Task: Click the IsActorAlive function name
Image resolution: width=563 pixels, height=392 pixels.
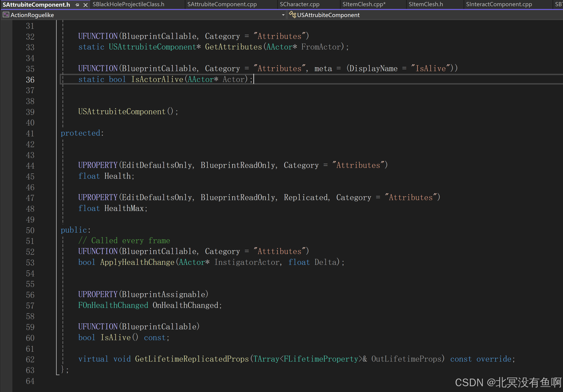Action: point(157,79)
